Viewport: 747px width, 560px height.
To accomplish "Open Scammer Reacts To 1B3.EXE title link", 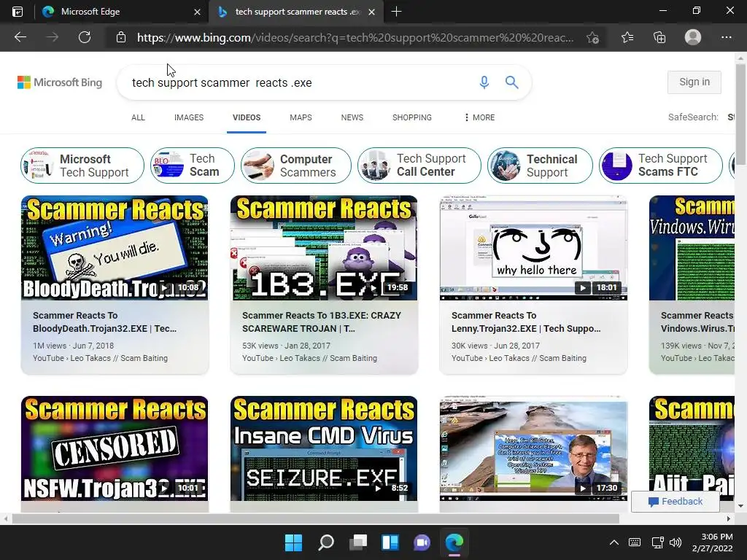I will pyautogui.click(x=322, y=322).
